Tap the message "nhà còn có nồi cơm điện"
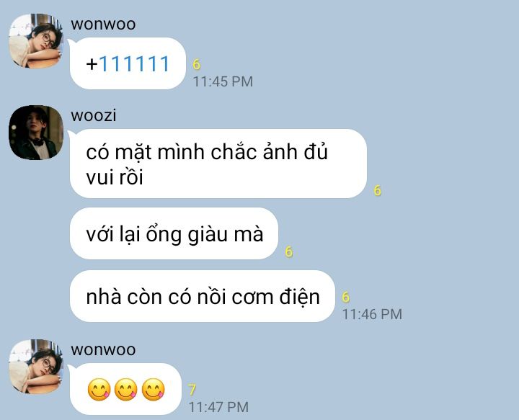 pyautogui.click(x=203, y=296)
